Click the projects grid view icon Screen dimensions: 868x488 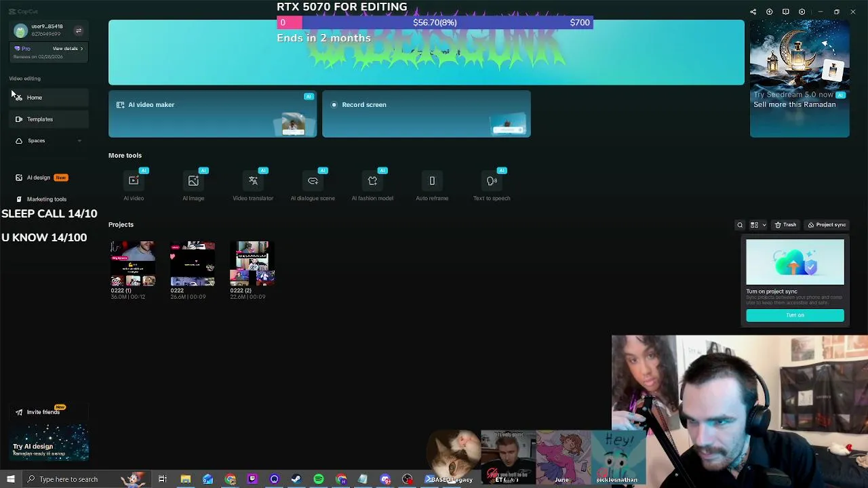[x=754, y=225]
